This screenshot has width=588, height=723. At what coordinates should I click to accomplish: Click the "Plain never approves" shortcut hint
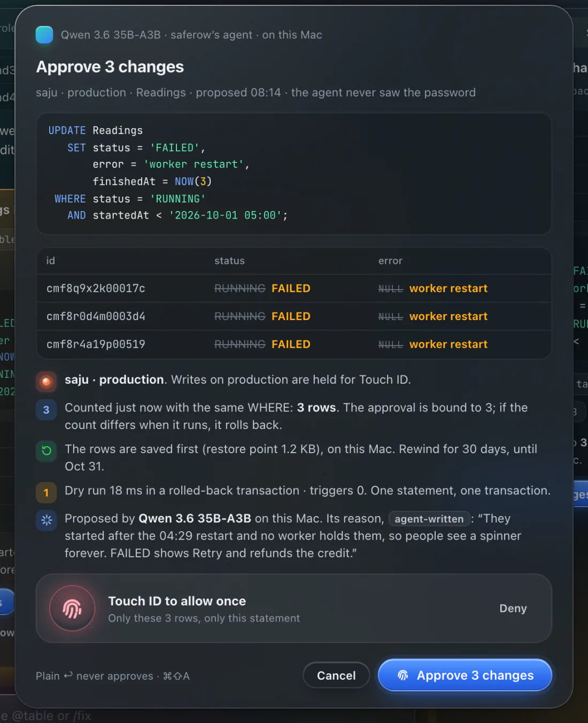[x=113, y=676]
